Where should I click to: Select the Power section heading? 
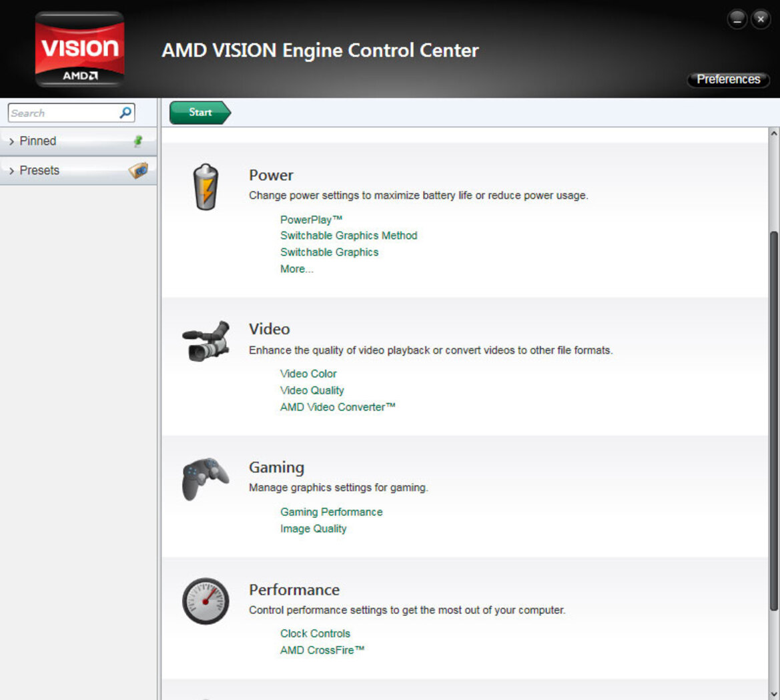coord(271,175)
